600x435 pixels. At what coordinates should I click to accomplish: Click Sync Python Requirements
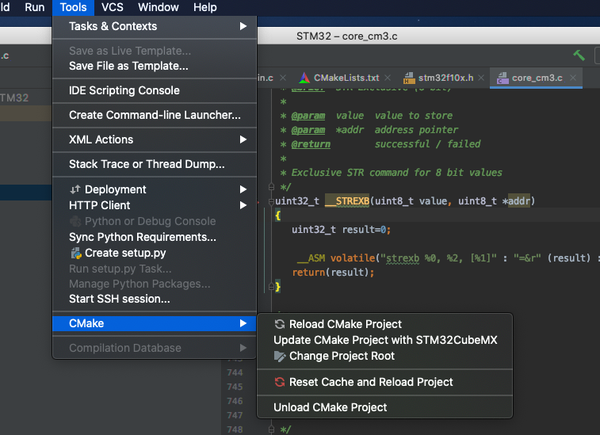click(155, 237)
